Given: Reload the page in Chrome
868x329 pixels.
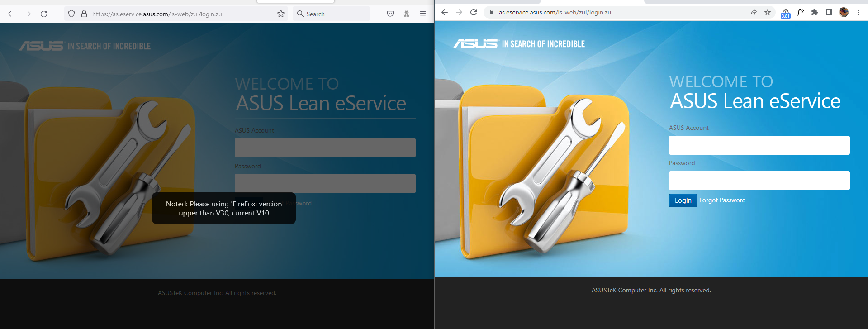Looking at the screenshot, I should (x=474, y=12).
